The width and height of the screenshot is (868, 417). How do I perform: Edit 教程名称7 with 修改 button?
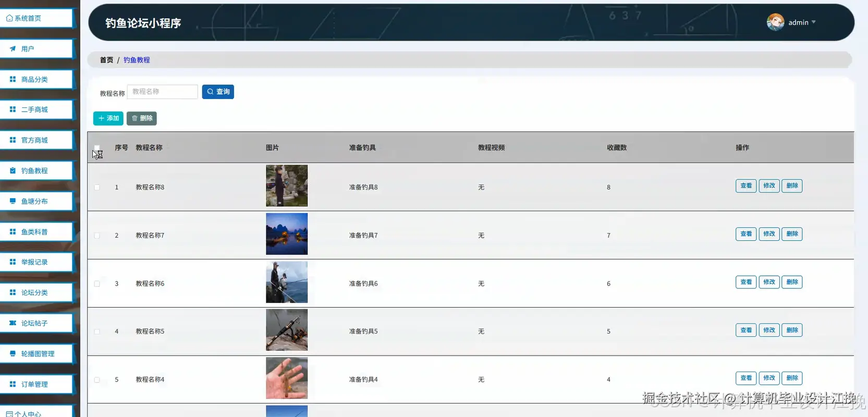click(769, 234)
